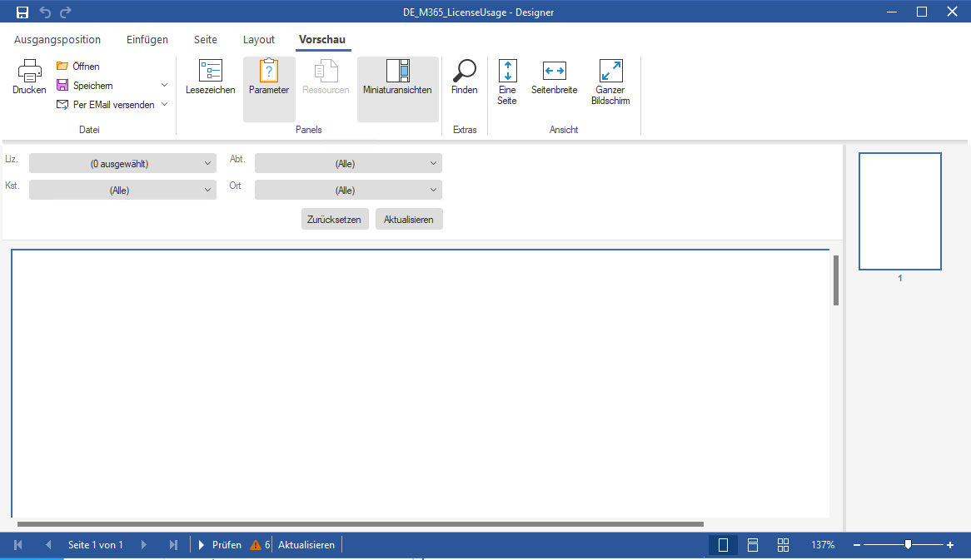Print the report with Drucken
The height and width of the screenshot is (560, 971).
click(29, 77)
